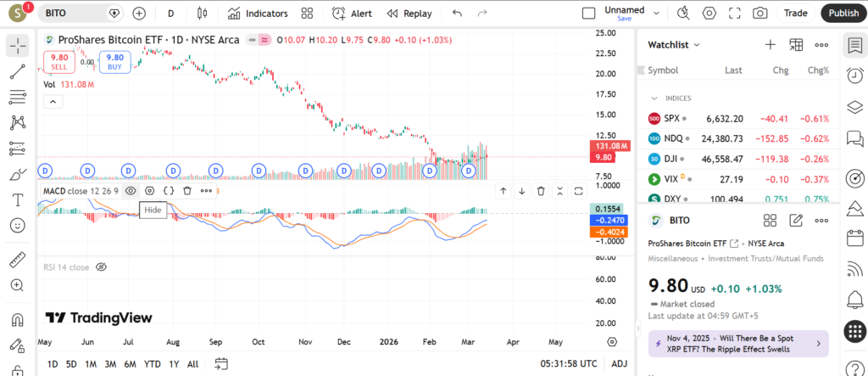Click the zoom in magnifier tool
Screen dimensions: 868x376
point(17,285)
